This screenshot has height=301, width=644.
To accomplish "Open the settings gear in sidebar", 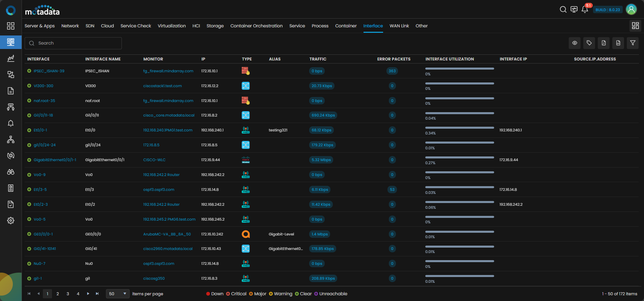I will pyautogui.click(x=11, y=221).
